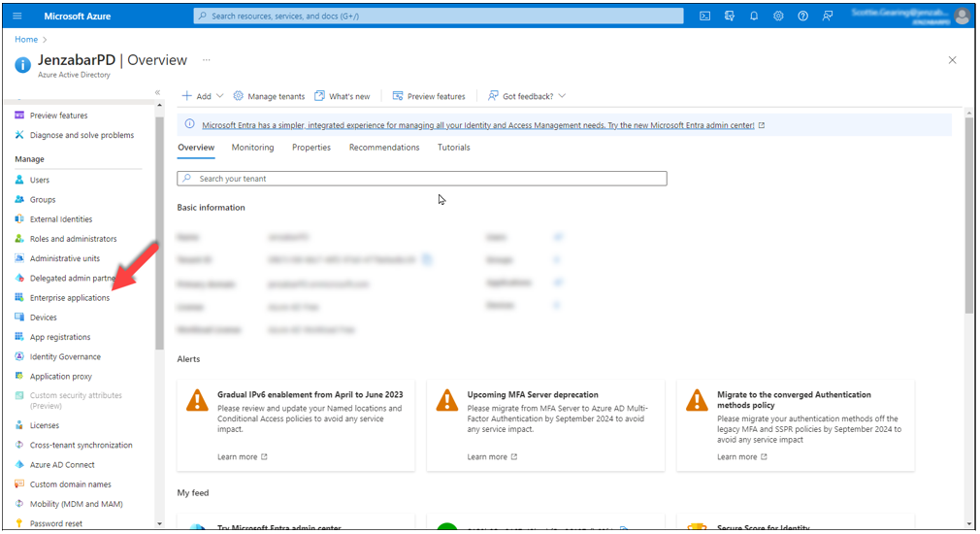
Task: Click the Enterprise applications grid icon
Action: [19, 298]
